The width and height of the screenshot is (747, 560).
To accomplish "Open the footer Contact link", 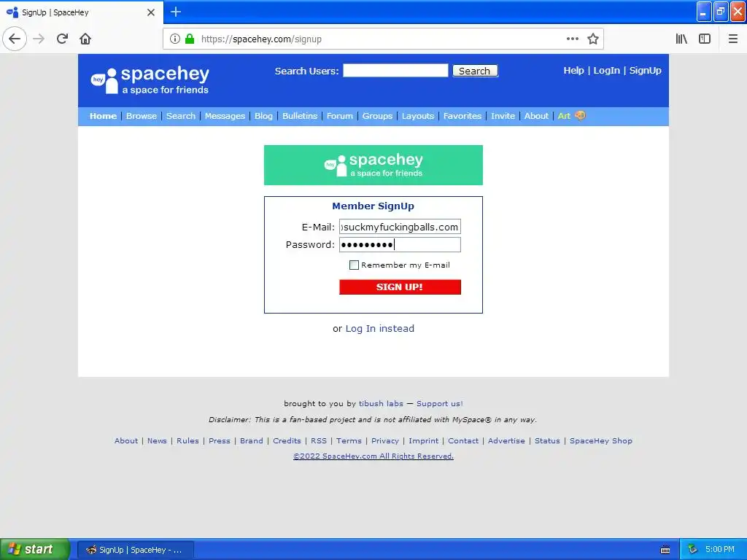I will [x=463, y=441].
